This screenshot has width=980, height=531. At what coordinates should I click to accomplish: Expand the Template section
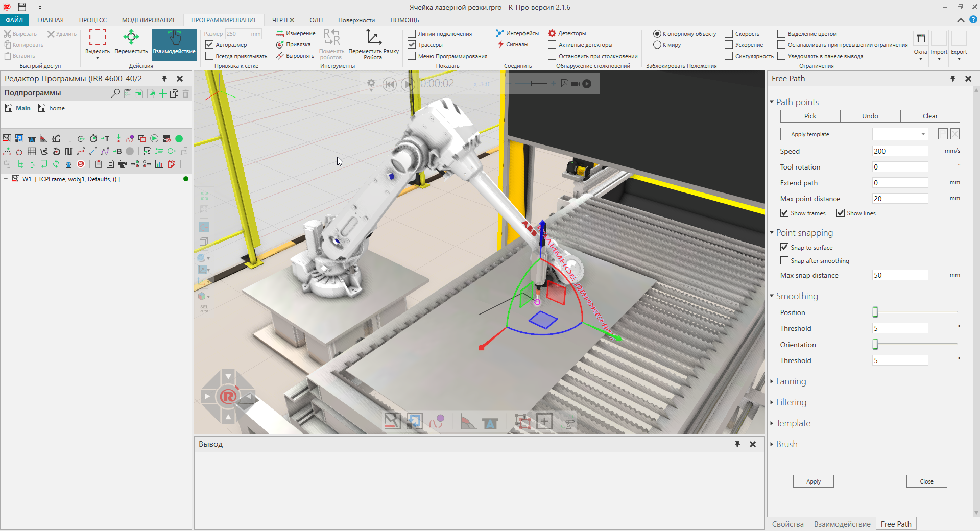(773, 423)
